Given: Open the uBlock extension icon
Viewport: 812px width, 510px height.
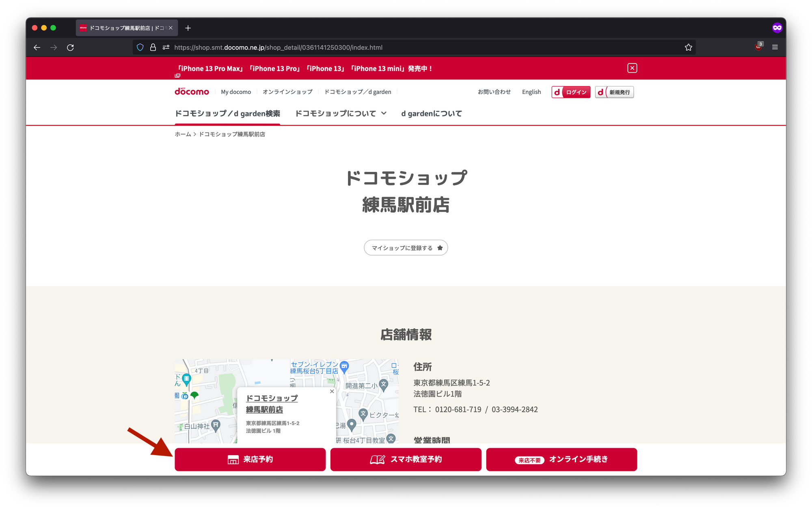Looking at the screenshot, I should click(758, 47).
